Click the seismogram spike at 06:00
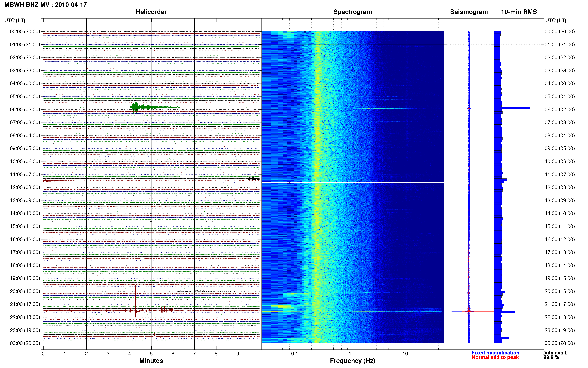The height and width of the screenshot is (368, 588). tap(469, 108)
